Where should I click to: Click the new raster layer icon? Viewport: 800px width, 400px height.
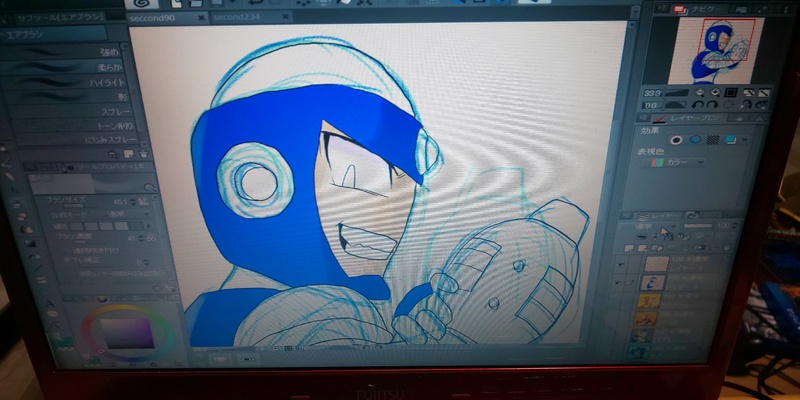[x=629, y=248]
